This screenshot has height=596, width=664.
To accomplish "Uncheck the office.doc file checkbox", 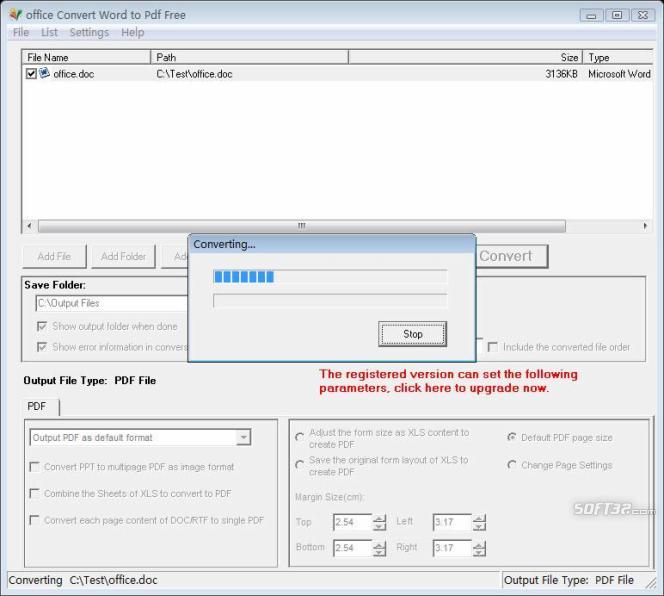I will [31, 74].
